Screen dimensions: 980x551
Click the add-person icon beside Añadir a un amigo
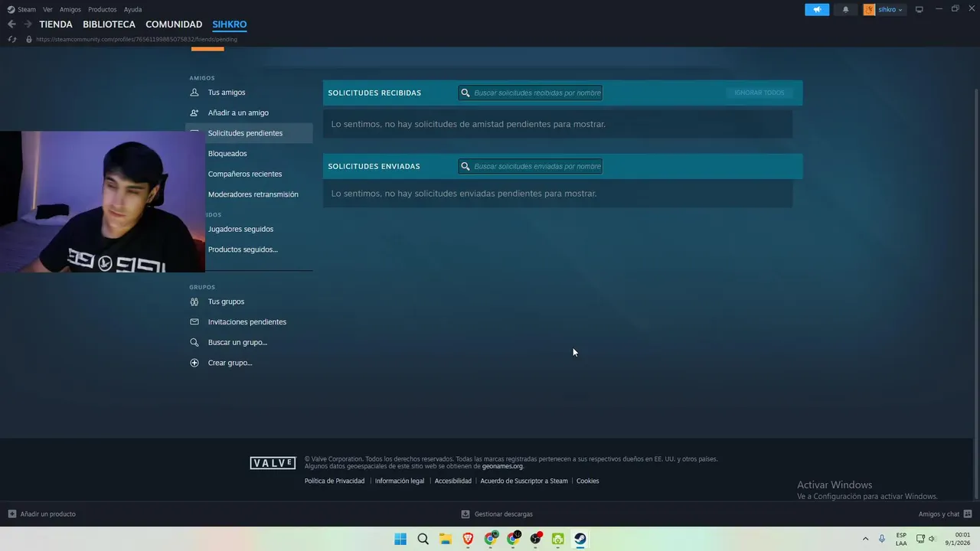click(194, 112)
